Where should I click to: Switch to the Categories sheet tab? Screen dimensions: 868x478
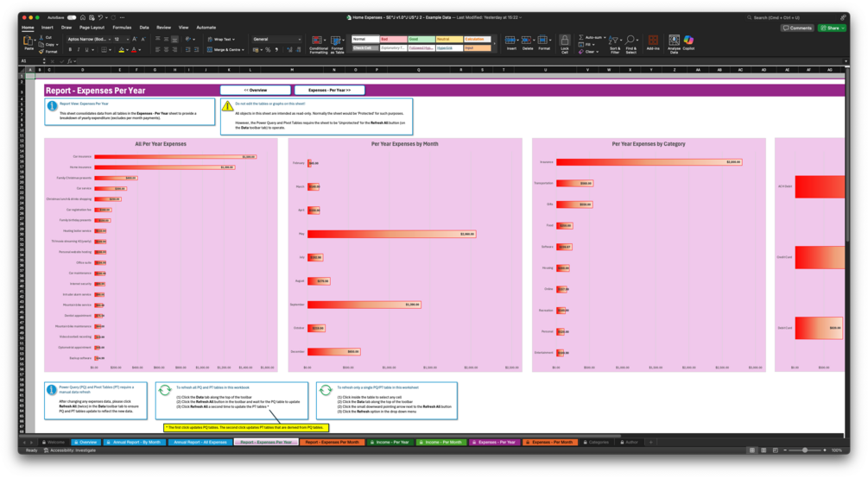[x=597, y=442]
